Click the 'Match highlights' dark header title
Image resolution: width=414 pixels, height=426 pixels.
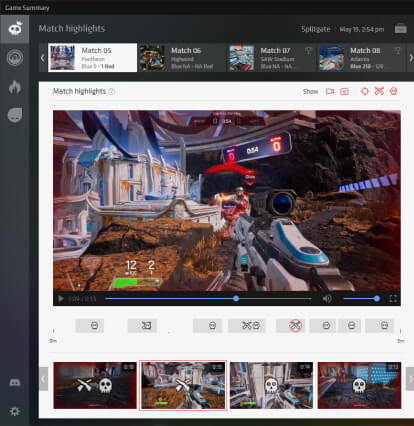(x=72, y=29)
